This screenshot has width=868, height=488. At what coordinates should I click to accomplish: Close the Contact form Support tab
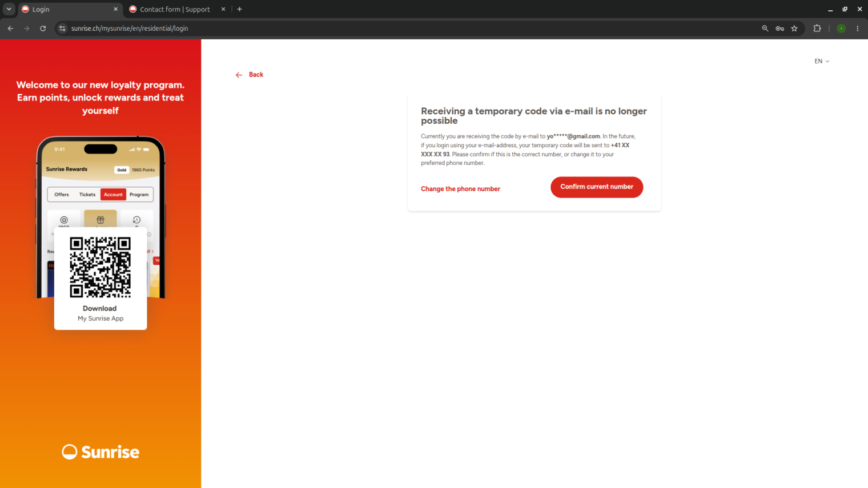pos(223,9)
